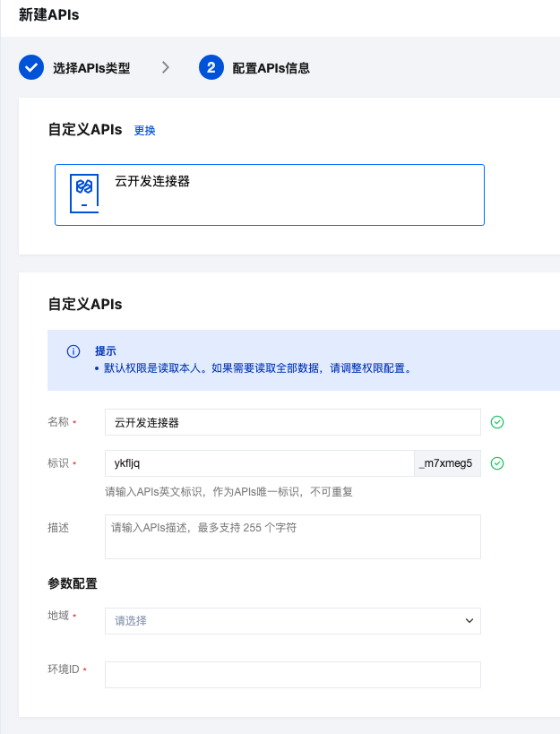Click the chevron in 地域 selector

click(470, 621)
